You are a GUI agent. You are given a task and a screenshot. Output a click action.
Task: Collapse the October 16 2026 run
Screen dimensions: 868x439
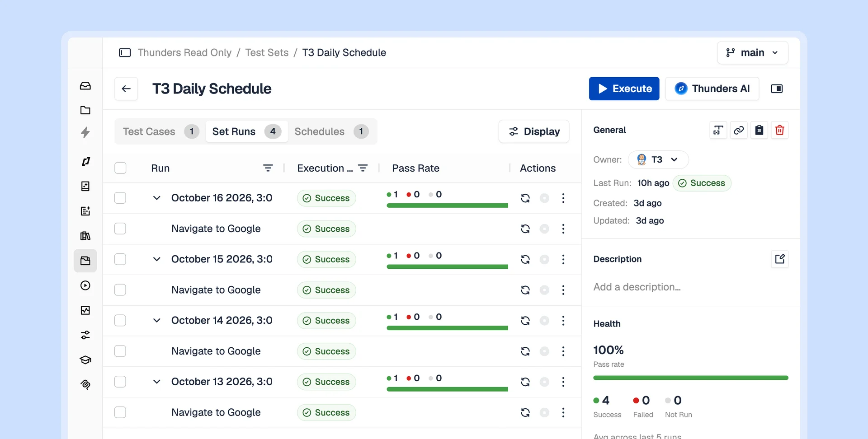coord(156,198)
